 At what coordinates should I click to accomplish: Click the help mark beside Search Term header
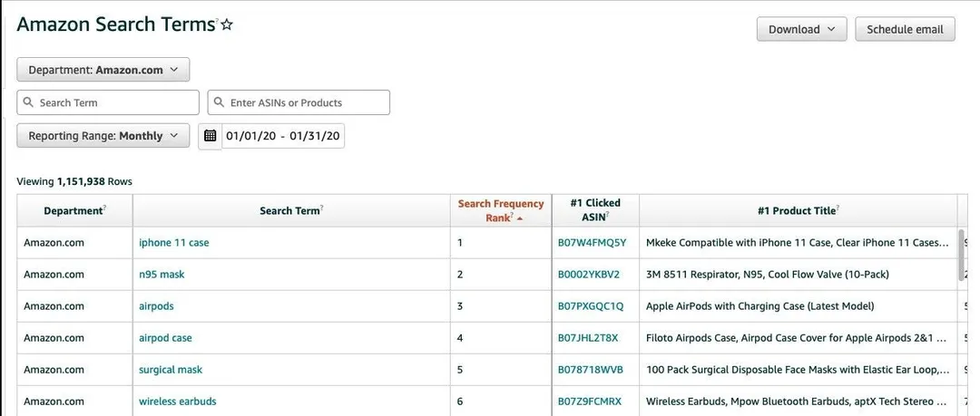322,208
